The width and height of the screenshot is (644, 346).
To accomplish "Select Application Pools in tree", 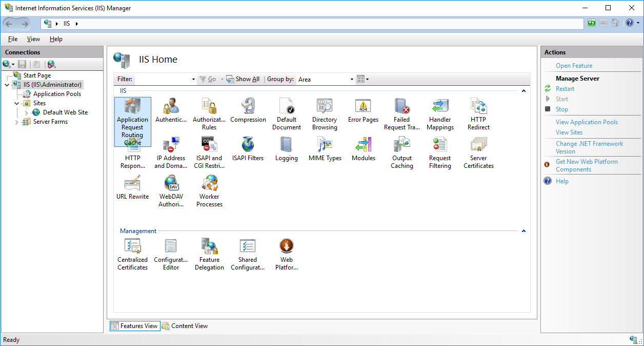I will [x=57, y=94].
